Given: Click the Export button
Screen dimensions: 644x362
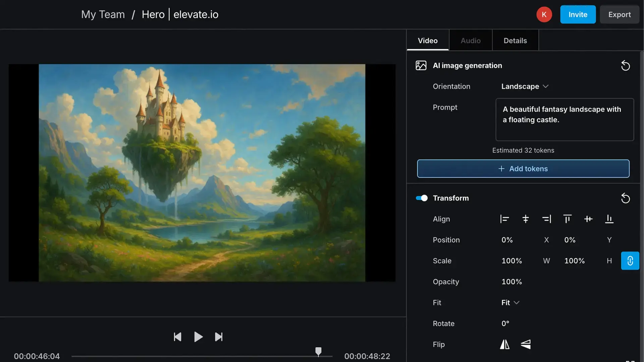Looking at the screenshot, I should click(x=619, y=14).
